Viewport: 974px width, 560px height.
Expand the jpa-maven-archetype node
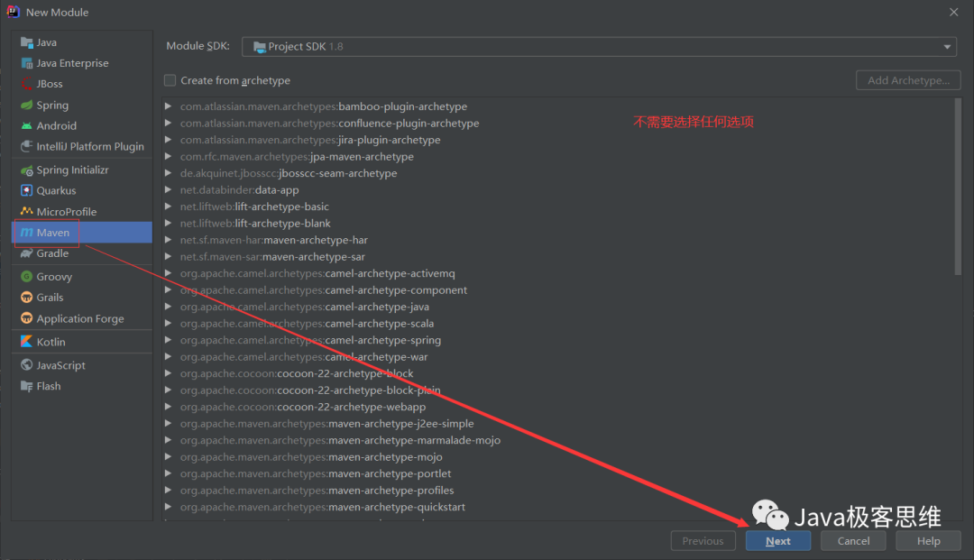tap(169, 156)
